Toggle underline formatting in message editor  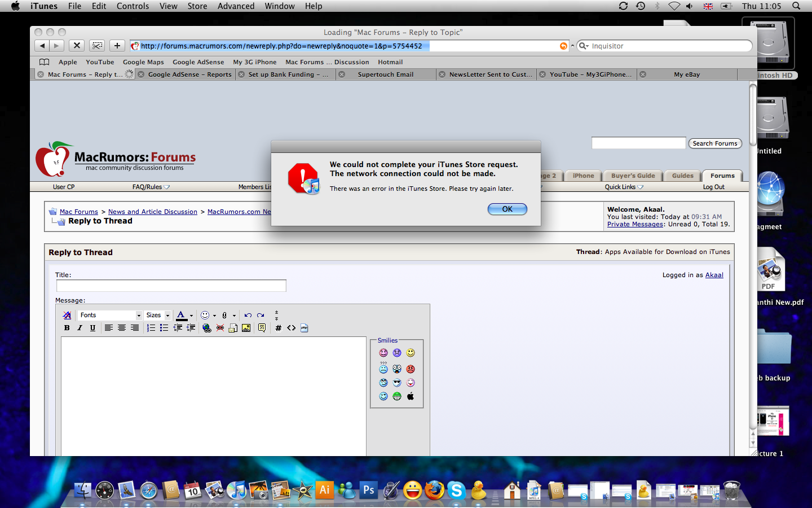[92, 328]
